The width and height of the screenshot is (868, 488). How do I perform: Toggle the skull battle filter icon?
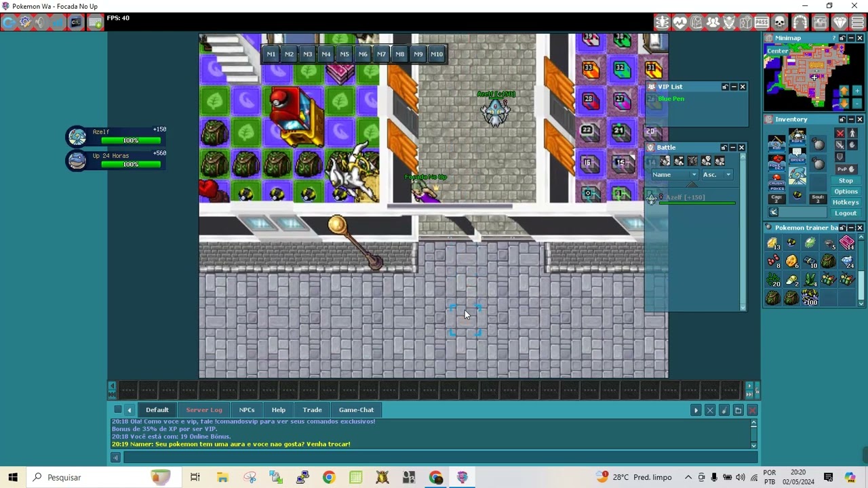[x=706, y=161]
